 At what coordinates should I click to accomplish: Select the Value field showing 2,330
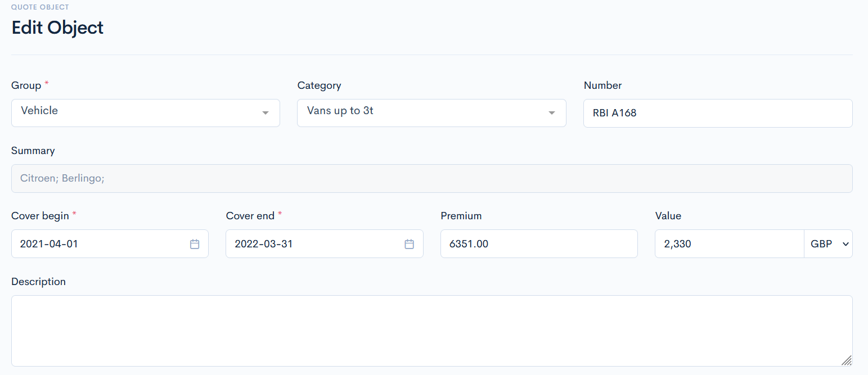click(x=728, y=244)
